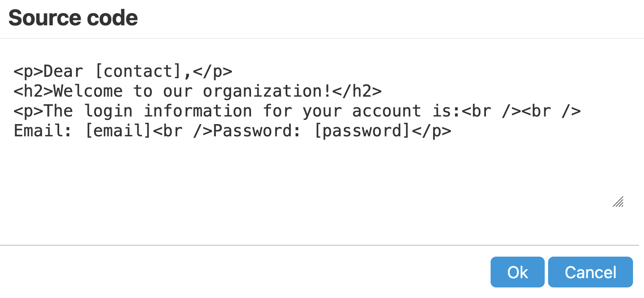Click the empty area of the source code textarea
This screenshot has width=644, height=298.
(x=296, y=177)
